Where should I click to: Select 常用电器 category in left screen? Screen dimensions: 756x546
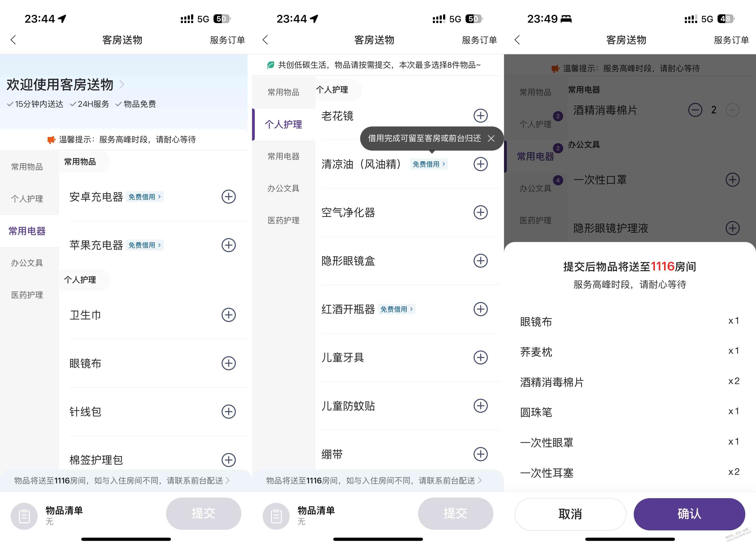pos(27,231)
